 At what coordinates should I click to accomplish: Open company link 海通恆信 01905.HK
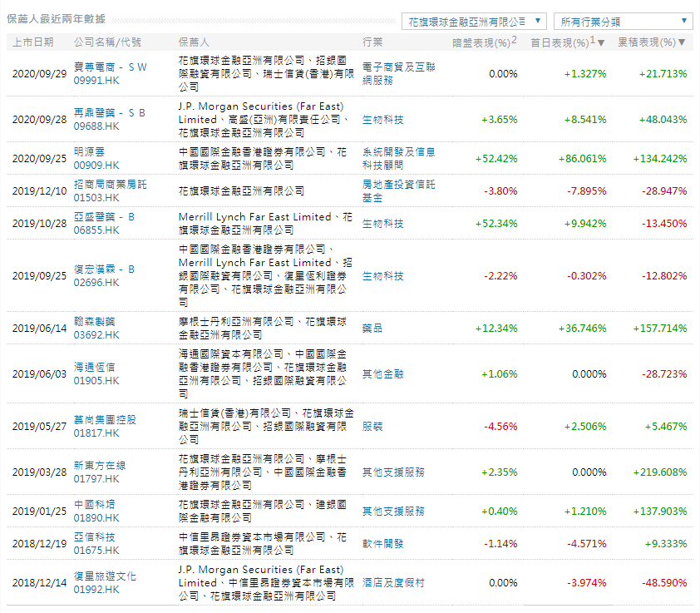[x=96, y=374]
